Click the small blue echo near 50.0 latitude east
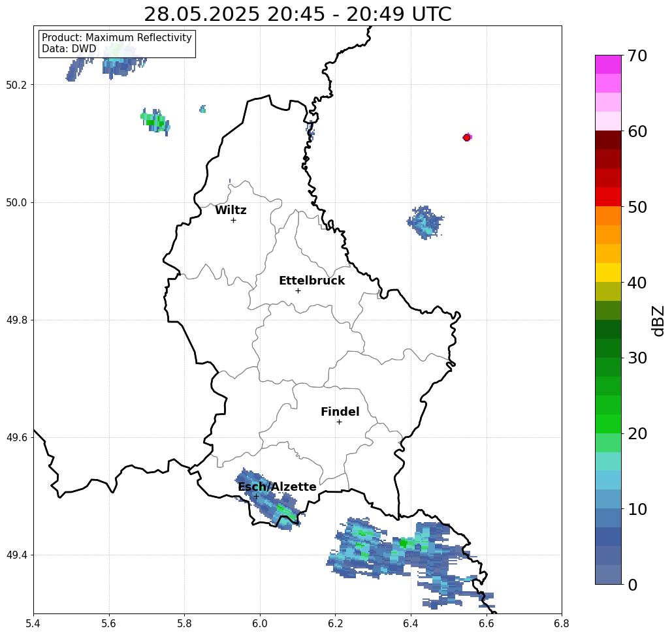 (424, 223)
